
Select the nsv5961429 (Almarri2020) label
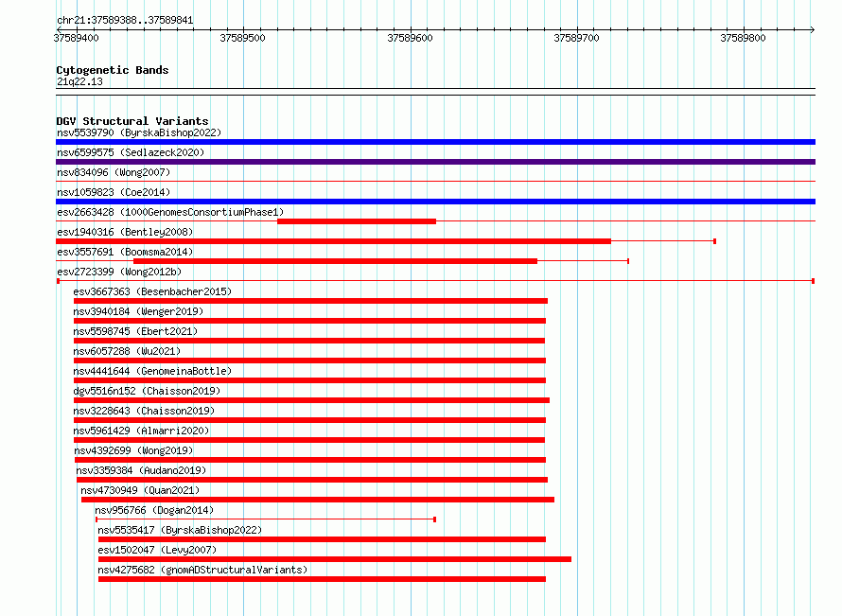click(141, 431)
